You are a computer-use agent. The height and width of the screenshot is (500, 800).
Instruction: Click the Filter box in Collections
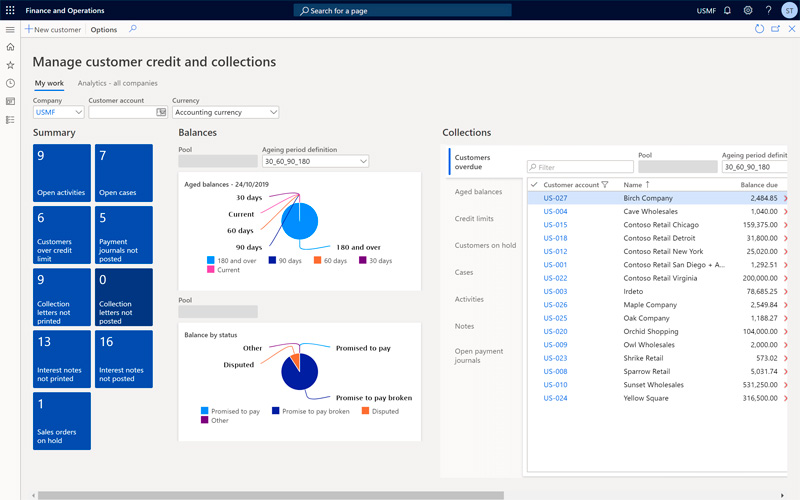[x=580, y=167]
